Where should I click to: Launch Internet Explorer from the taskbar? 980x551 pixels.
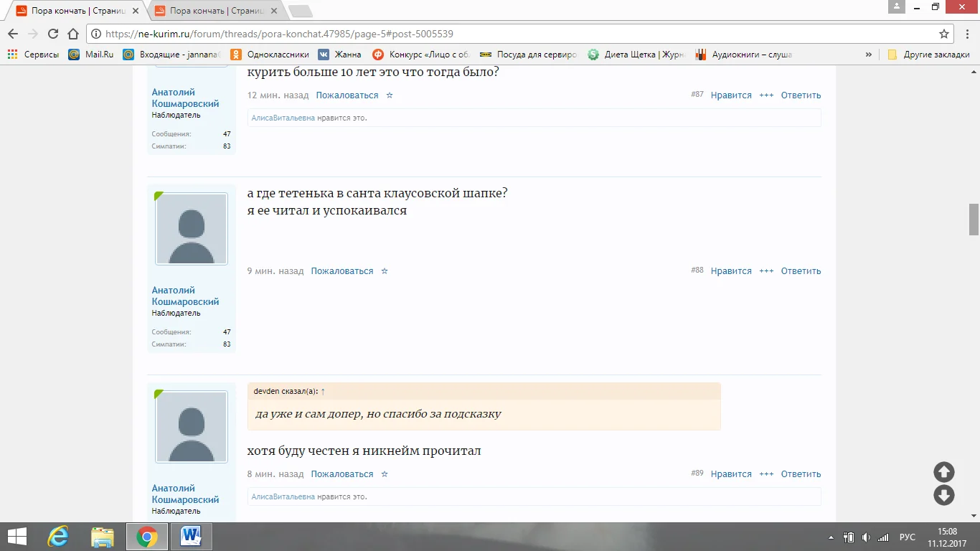point(58,537)
